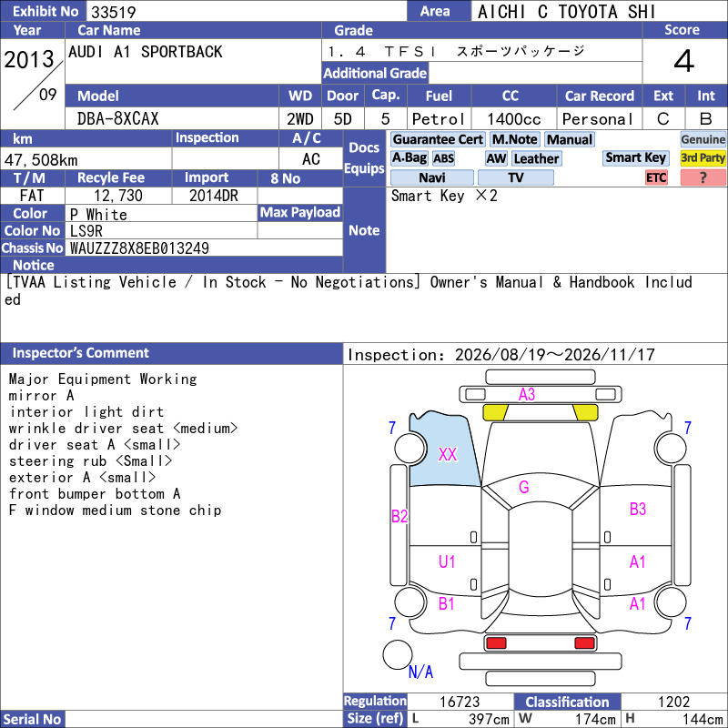Click the FAT transmission value
The height and width of the screenshot is (728, 728).
32,196
